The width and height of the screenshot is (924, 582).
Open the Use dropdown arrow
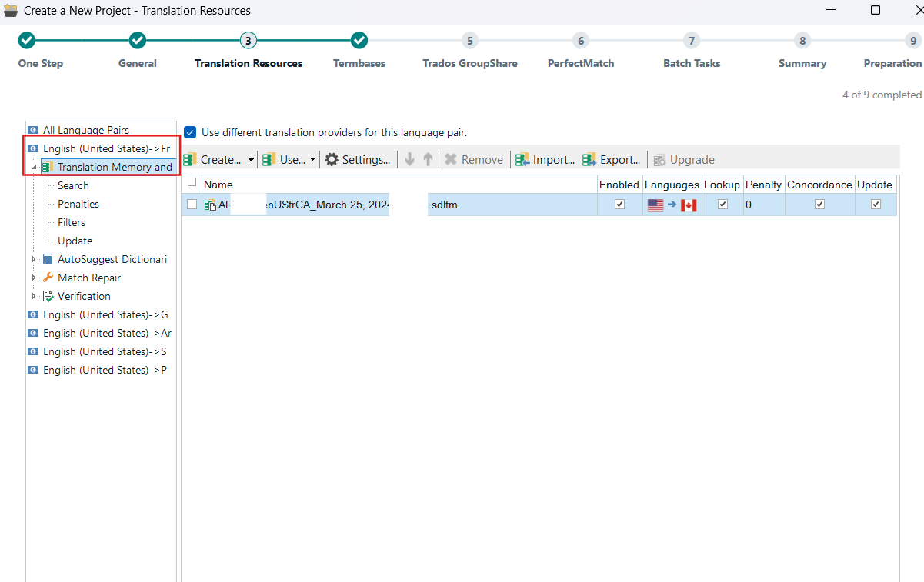click(312, 160)
